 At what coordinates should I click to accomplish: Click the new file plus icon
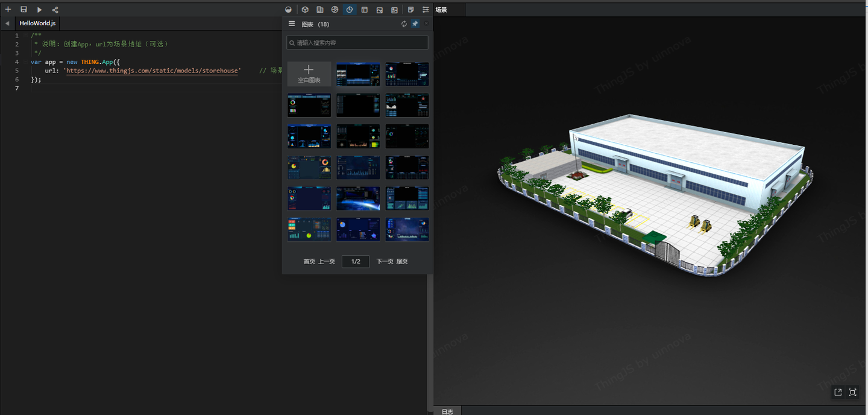click(x=8, y=10)
